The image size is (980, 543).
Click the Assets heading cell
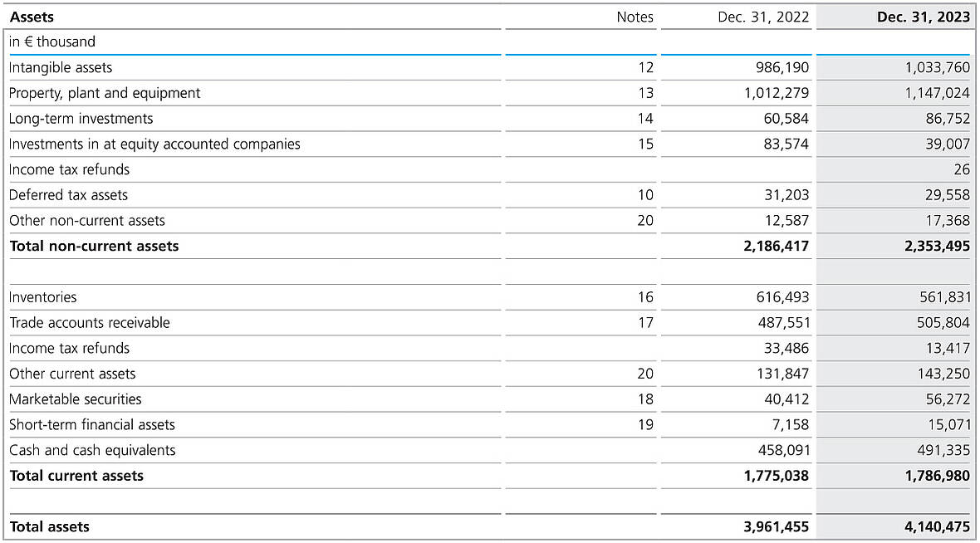point(32,17)
